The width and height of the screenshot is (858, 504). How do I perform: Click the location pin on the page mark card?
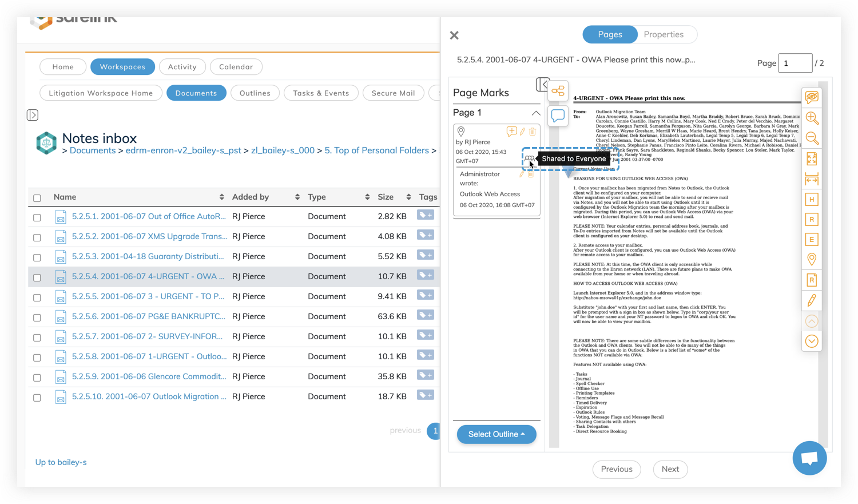pos(461,132)
